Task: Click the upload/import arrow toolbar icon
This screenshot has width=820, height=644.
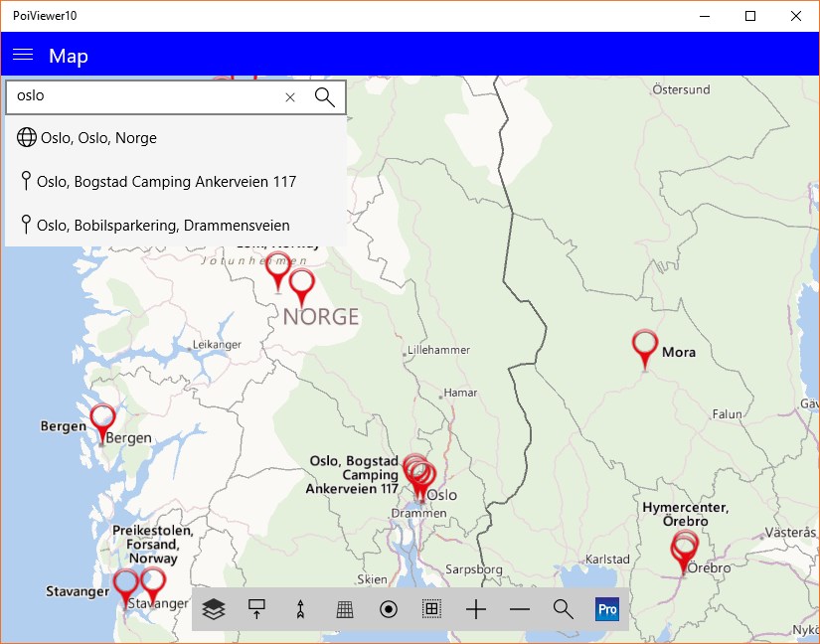Action: (x=256, y=609)
